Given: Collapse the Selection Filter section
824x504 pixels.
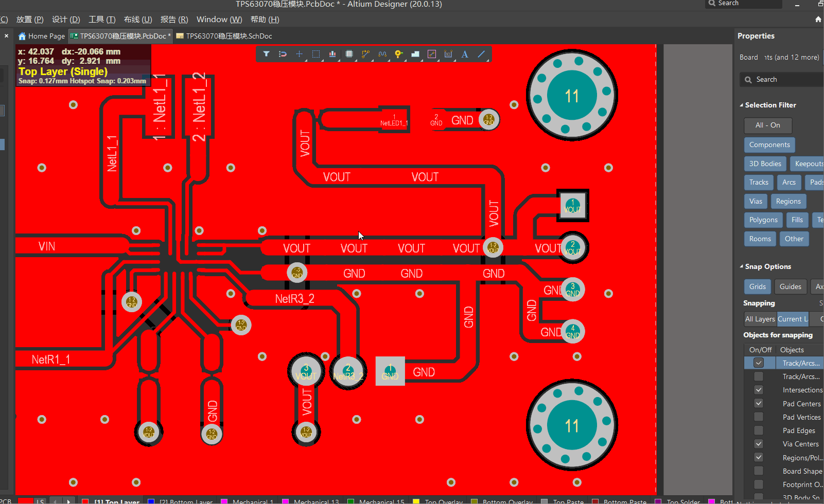Looking at the screenshot, I should click(x=742, y=105).
